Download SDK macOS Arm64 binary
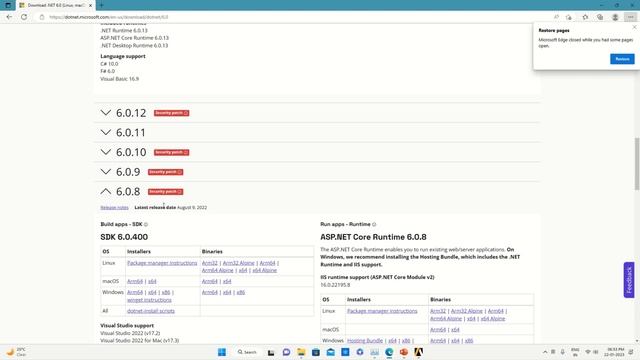The image size is (640, 360). coord(210,281)
